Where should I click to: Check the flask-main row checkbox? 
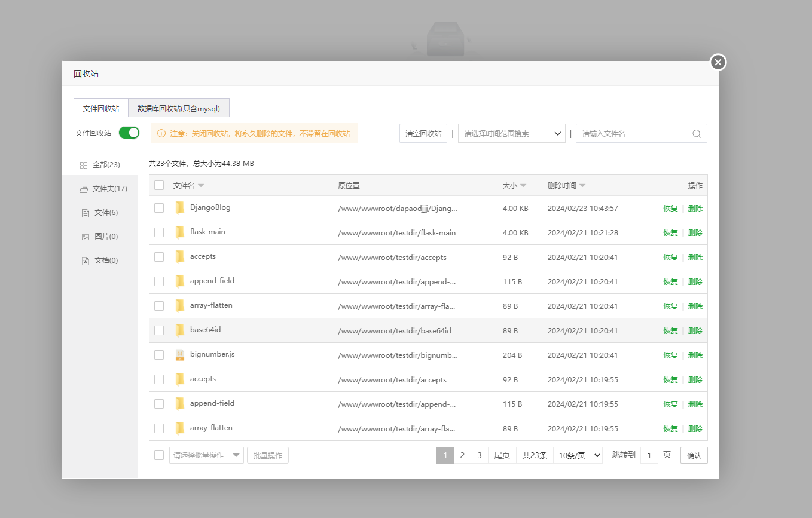click(159, 232)
